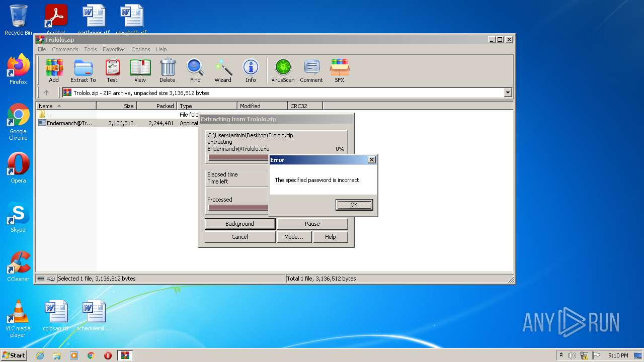The width and height of the screenshot is (644, 362).
Task: Close the Error dialog with X
Action: [372, 160]
